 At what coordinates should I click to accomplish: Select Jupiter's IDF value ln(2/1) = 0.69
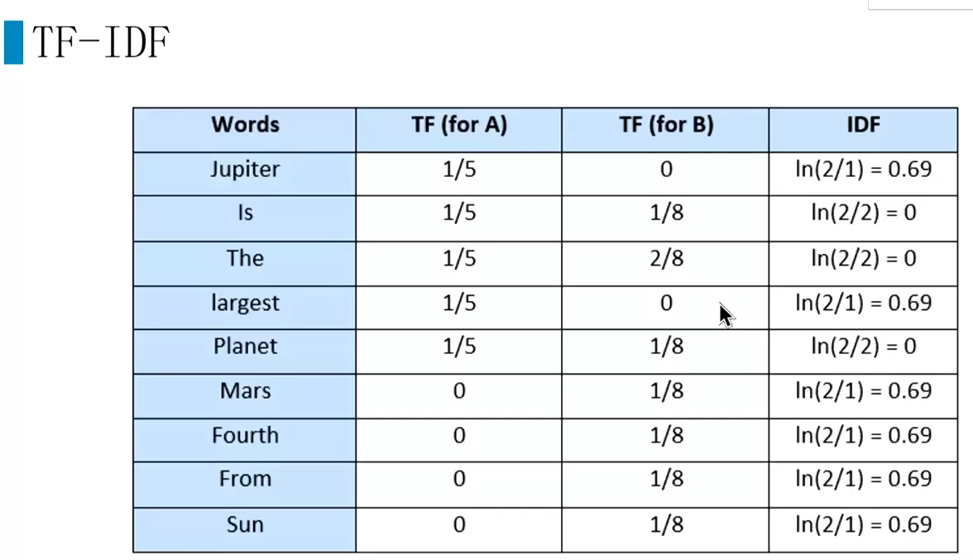click(863, 170)
